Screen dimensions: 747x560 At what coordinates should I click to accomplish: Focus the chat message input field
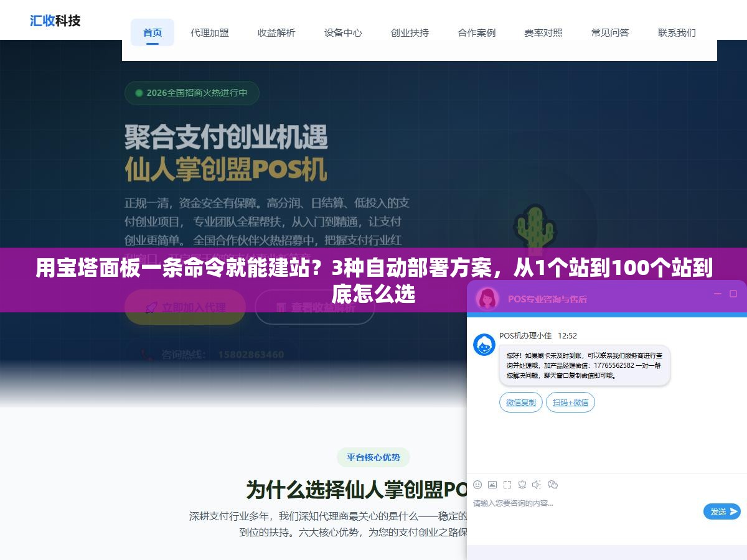click(585, 510)
